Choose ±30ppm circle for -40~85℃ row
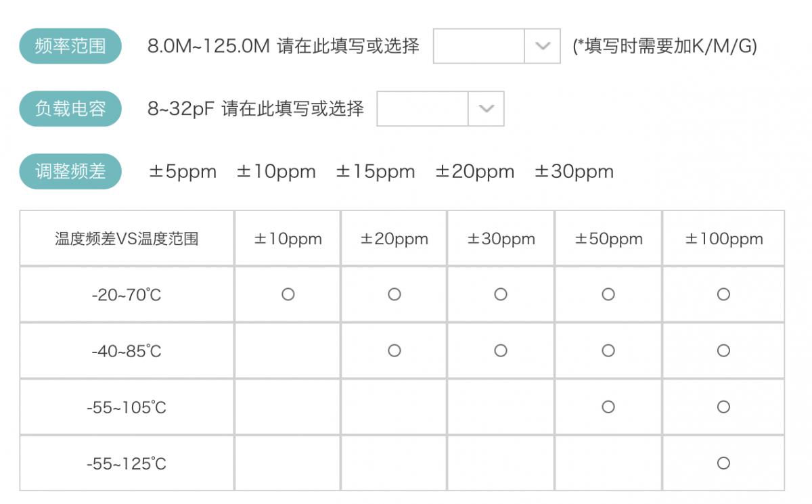The height and width of the screenshot is (504, 812). [501, 350]
